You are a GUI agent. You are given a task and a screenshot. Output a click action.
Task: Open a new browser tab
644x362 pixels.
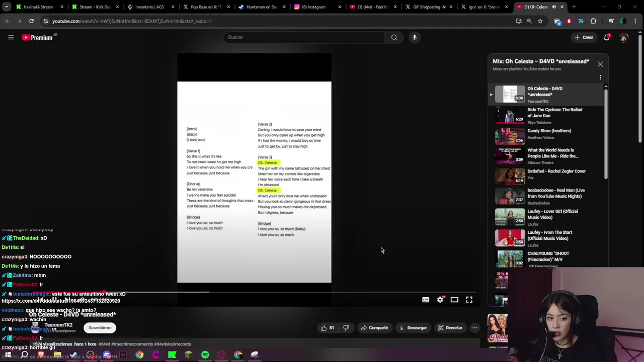[574, 7]
